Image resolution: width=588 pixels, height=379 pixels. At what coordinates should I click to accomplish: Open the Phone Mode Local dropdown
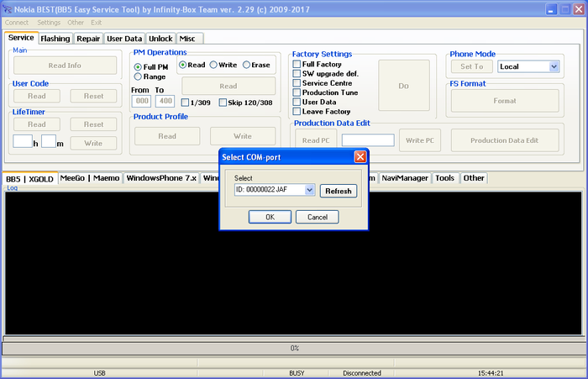point(554,66)
